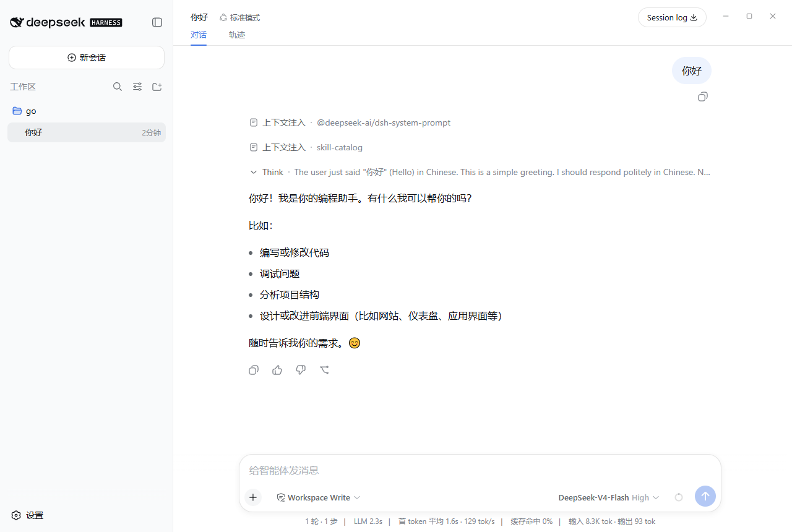Click the 1 轮 · 1 步 status entry
Viewport: 792px width, 532px height.
[322, 521]
